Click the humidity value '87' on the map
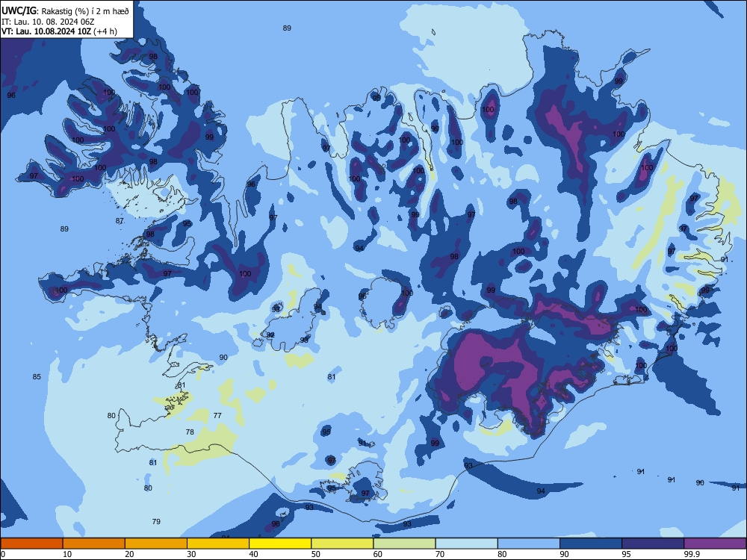747x560 pixels. pos(120,221)
